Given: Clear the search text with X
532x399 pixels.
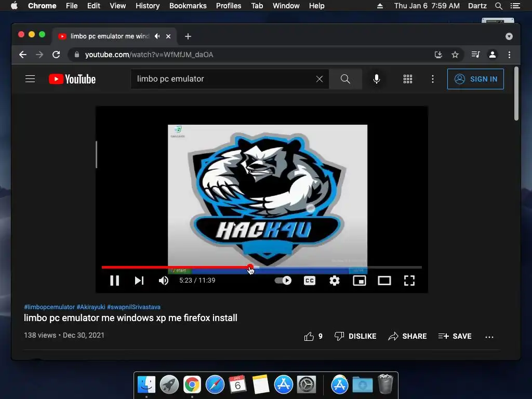Looking at the screenshot, I should [320, 79].
